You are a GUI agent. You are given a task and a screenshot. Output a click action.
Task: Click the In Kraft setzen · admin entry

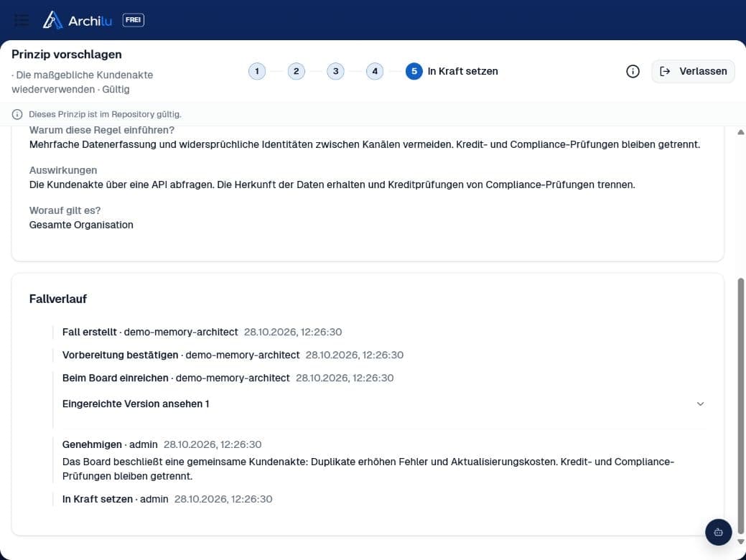(167, 499)
